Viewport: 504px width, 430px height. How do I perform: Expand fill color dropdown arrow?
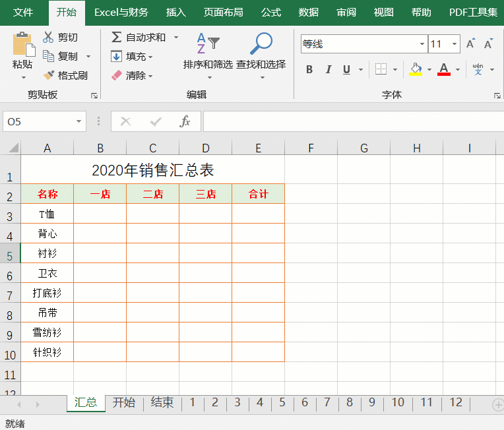[429, 69]
